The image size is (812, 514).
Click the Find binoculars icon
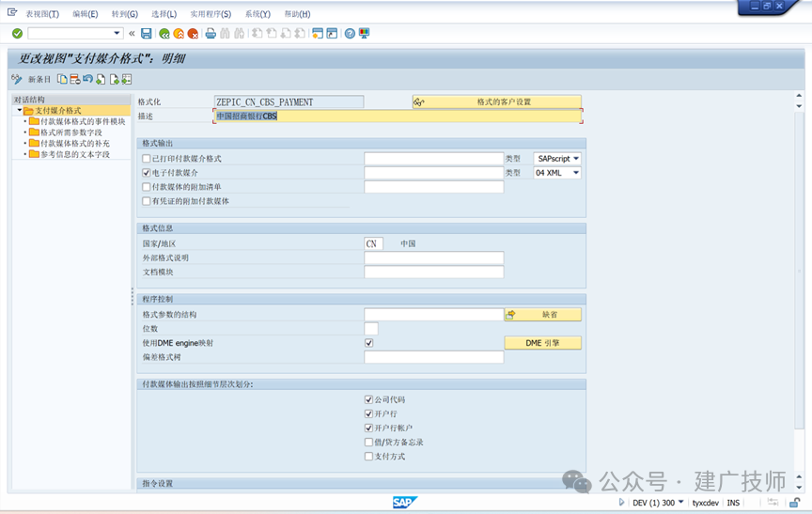click(225, 34)
